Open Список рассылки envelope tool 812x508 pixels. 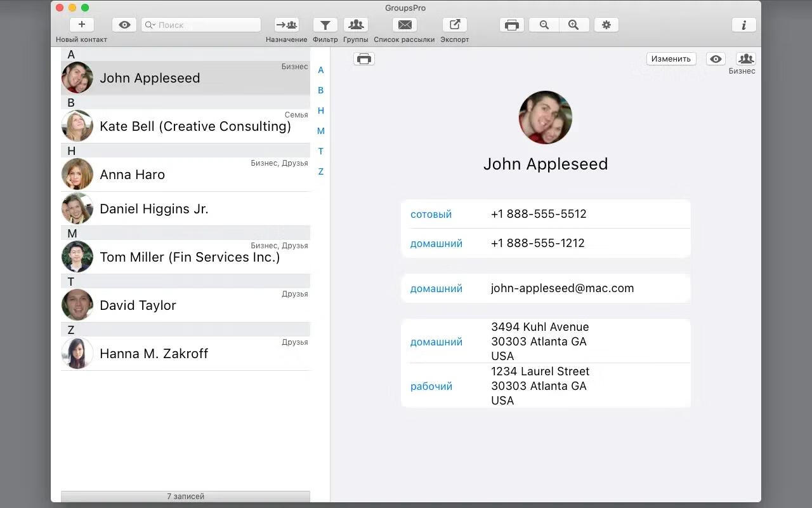click(x=405, y=25)
